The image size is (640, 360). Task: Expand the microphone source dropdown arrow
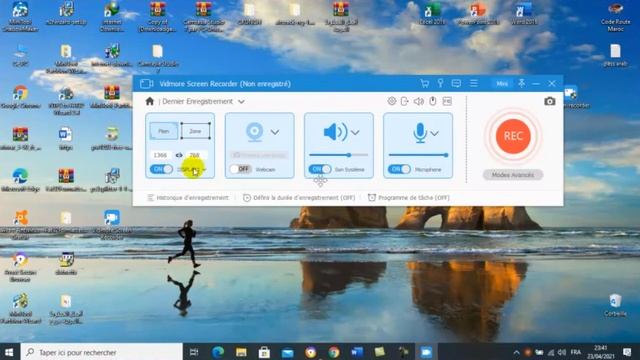pyautogui.click(x=435, y=133)
